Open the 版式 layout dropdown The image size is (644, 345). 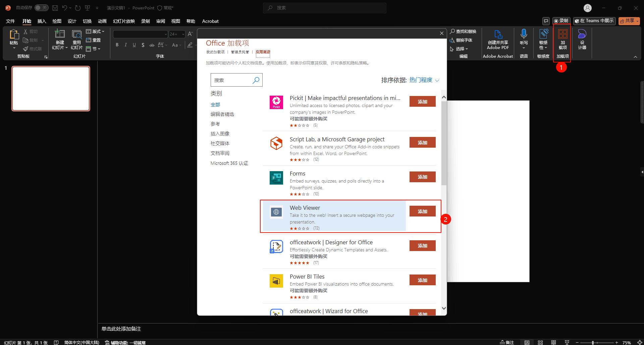95,32
